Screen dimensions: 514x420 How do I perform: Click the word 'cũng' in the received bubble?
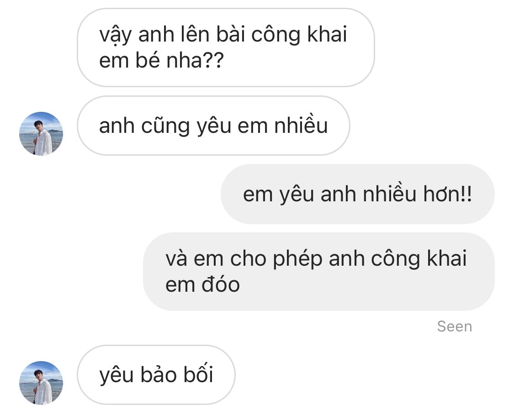(x=165, y=126)
